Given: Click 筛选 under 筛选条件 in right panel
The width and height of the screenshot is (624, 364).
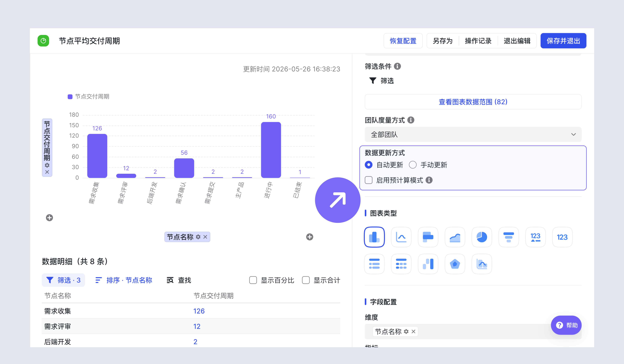Looking at the screenshot, I should click(381, 81).
